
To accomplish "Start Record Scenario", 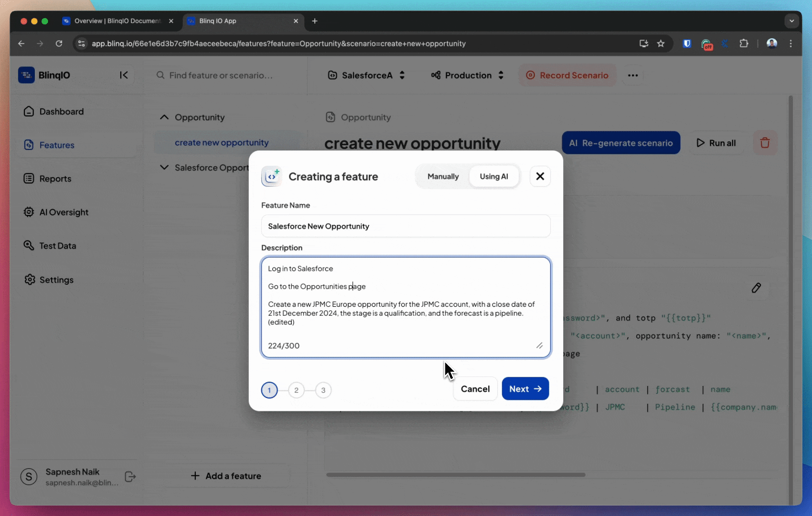I will pyautogui.click(x=567, y=75).
